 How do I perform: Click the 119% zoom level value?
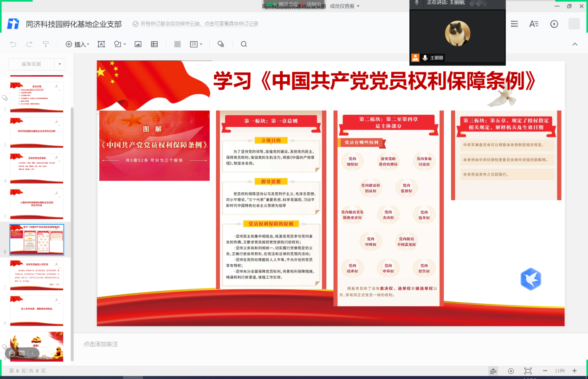point(560,371)
